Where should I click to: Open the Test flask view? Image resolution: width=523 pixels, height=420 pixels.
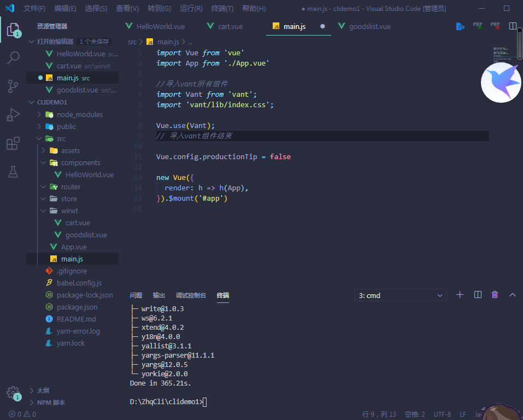click(13, 172)
